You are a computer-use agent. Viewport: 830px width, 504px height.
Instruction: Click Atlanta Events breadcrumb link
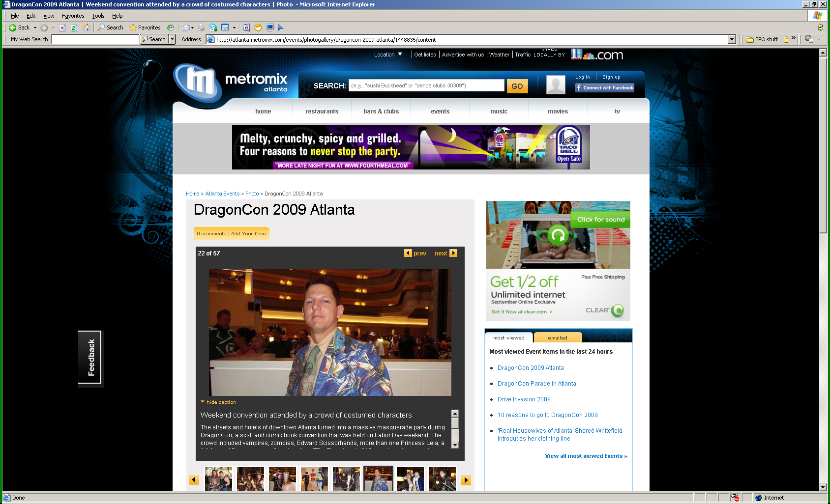[x=222, y=194]
